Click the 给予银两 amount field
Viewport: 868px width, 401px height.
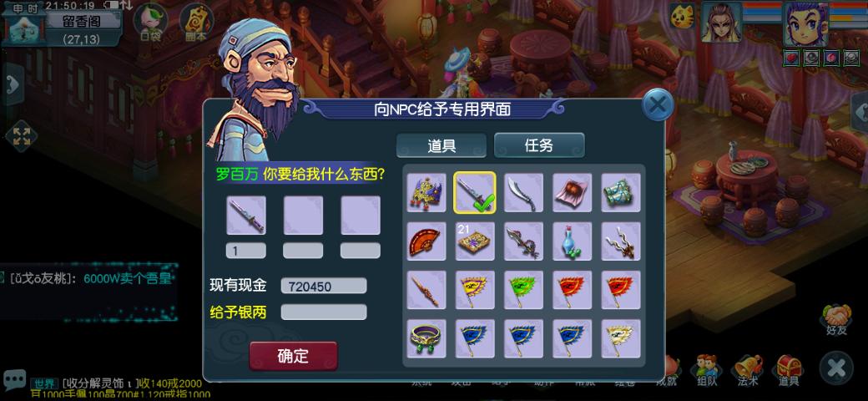coord(324,312)
